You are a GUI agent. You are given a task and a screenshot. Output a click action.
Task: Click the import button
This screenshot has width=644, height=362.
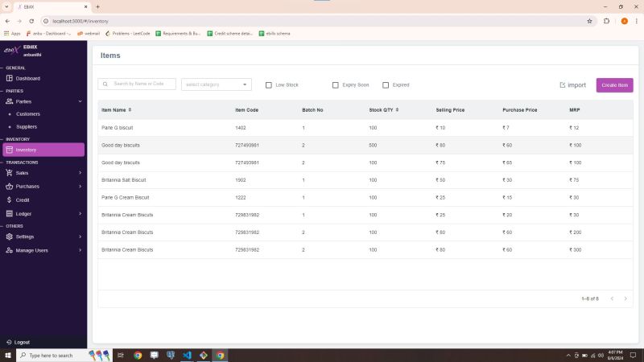572,84
